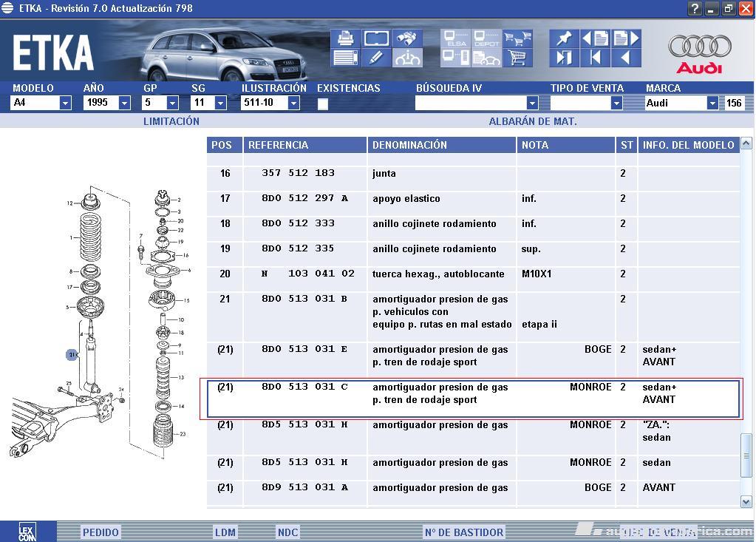This screenshot has height=542, width=756.
Task: Click the list-lines icon below the printer
Action: click(x=345, y=58)
